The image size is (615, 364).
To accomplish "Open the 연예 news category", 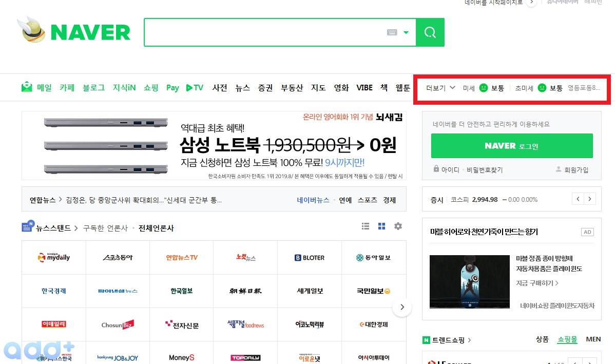I will pos(345,200).
